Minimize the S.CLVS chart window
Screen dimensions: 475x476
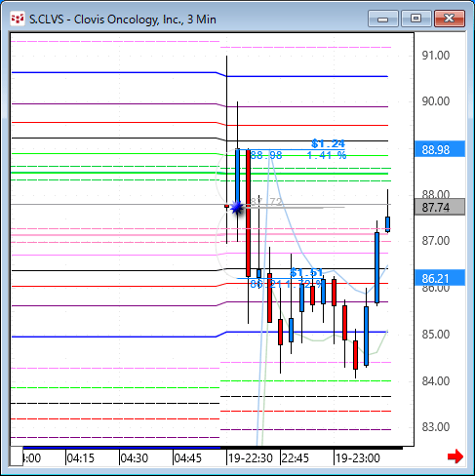(383, 19)
